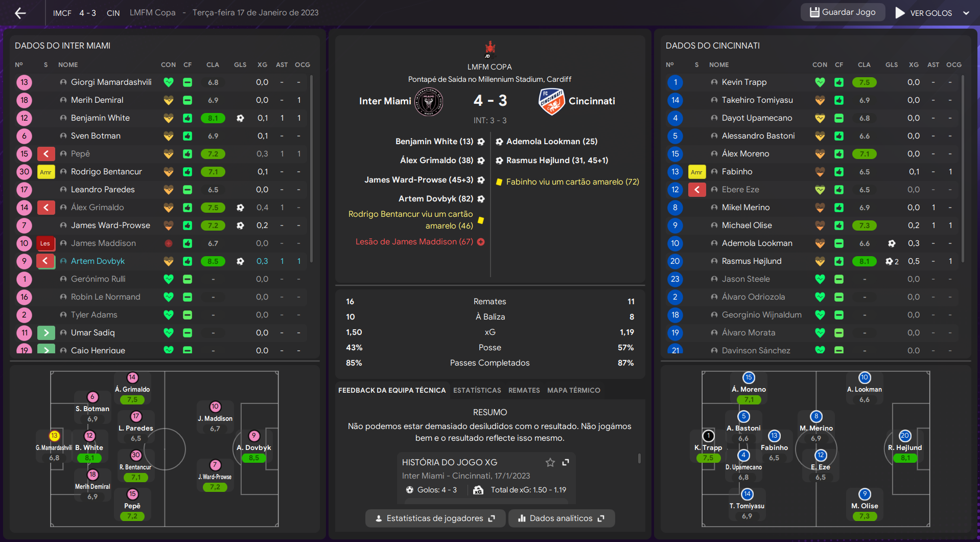Image resolution: width=980 pixels, height=542 pixels.
Task: Click Benjamin White's condition heart icon
Action: [x=168, y=118]
